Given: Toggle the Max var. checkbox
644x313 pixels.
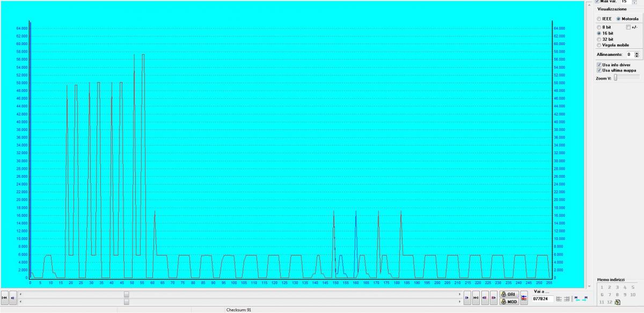Looking at the screenshot, I should click(598, 2).
